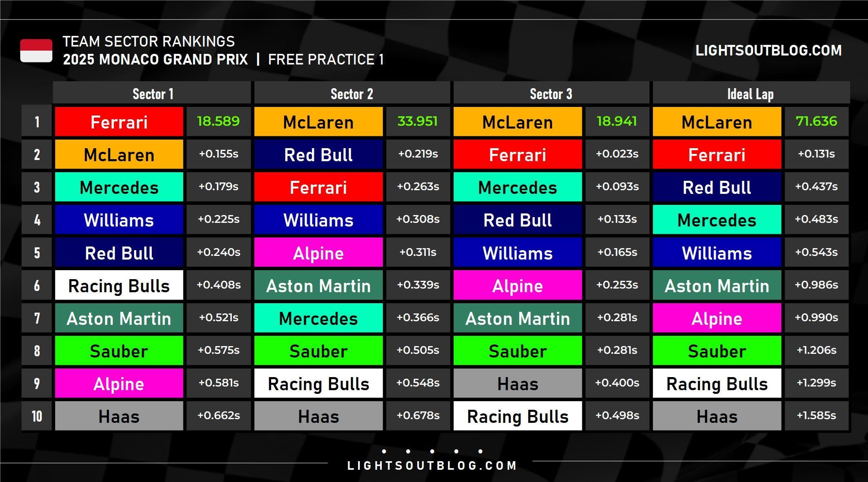Click the rank number 1 cell

(37, 122)
